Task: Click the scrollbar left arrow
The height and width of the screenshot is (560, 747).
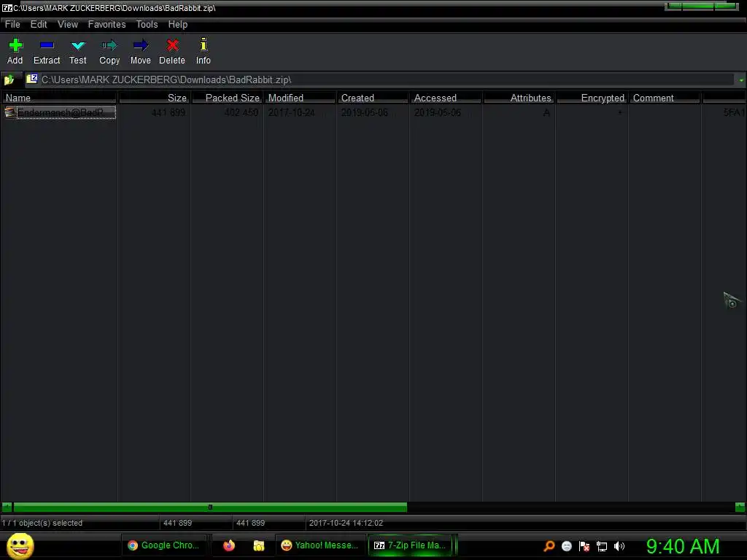Action: point(7,507)
